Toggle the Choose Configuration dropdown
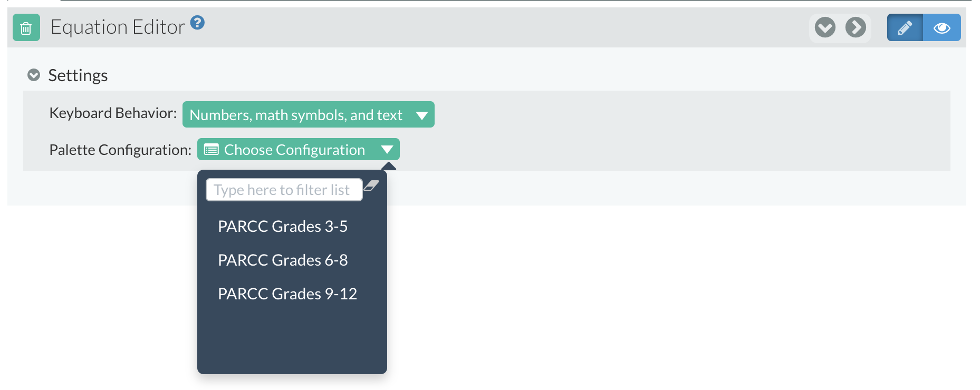The height and width of the screenshot is (390, 980). coord(299,149)
